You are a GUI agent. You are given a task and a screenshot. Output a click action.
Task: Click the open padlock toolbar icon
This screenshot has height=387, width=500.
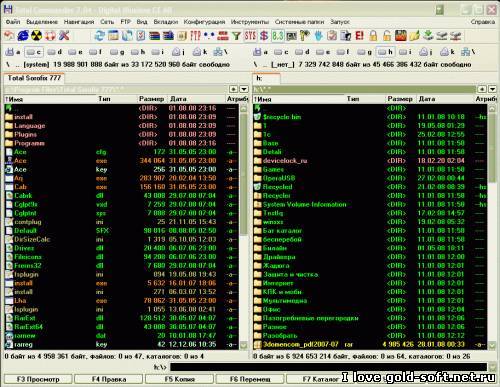click(x=387, y=35)
